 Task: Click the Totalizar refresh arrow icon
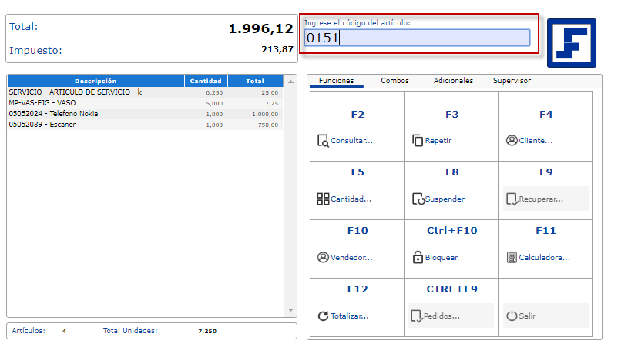tap(323, 316)
